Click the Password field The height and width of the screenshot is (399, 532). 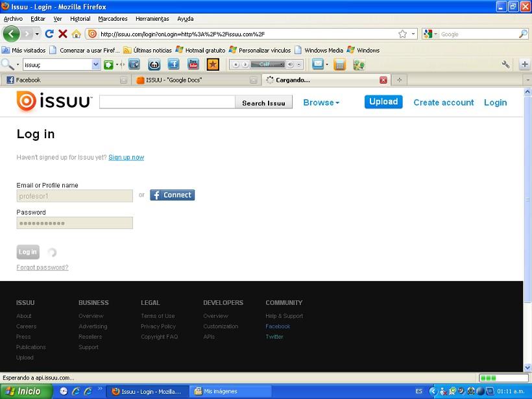click(x=75, y=223)
